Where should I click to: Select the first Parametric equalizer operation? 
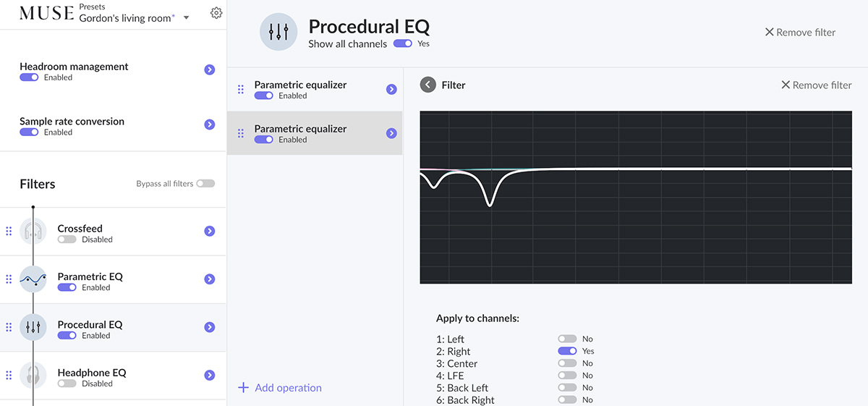(315, 89)
